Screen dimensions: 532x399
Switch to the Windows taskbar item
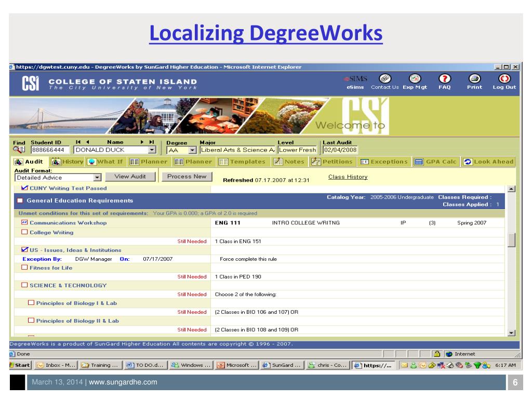pyautogui.click(x=191, y=365)
